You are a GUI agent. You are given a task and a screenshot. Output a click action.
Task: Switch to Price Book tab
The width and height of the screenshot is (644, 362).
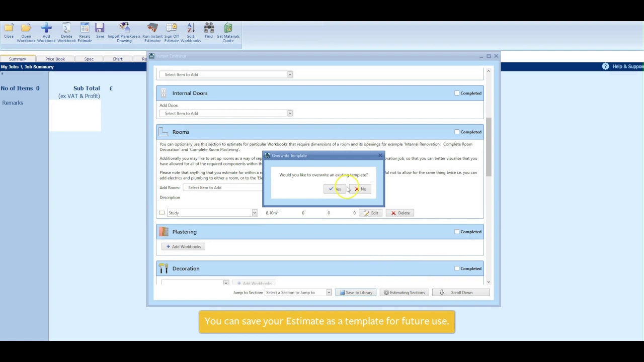tap(55, 59)
